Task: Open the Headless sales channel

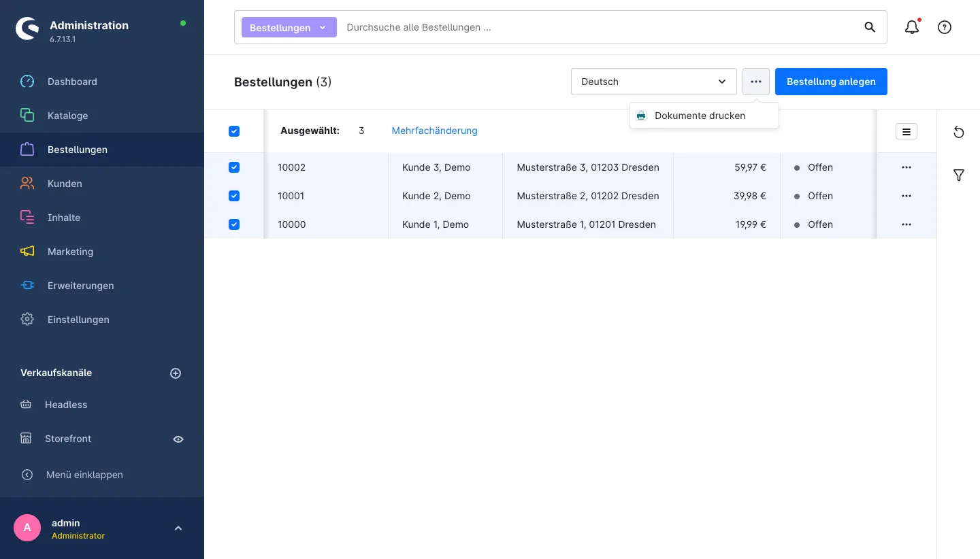Action: coord(66,405)
